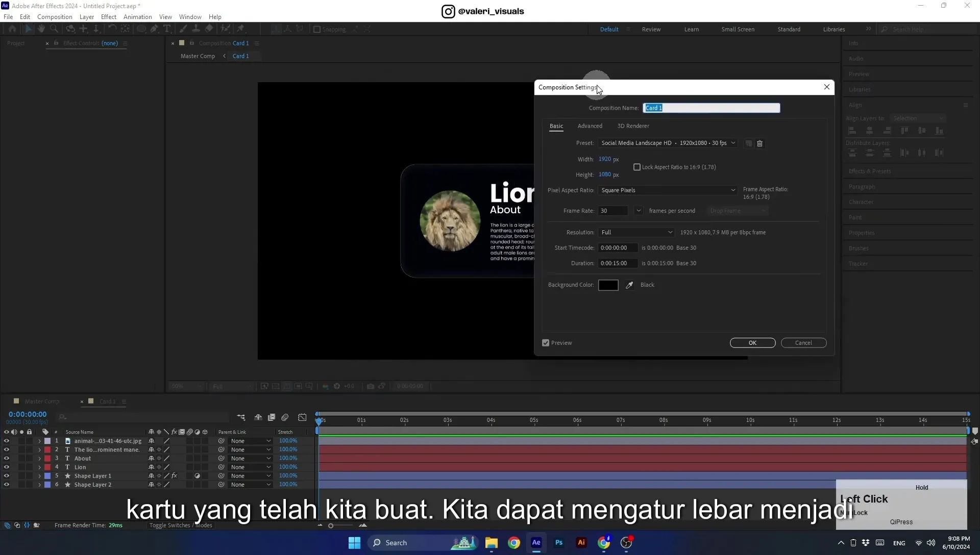980x555 pixels.
Task: Click OK in Composition Settings
Action: click(x=752, y=343)
